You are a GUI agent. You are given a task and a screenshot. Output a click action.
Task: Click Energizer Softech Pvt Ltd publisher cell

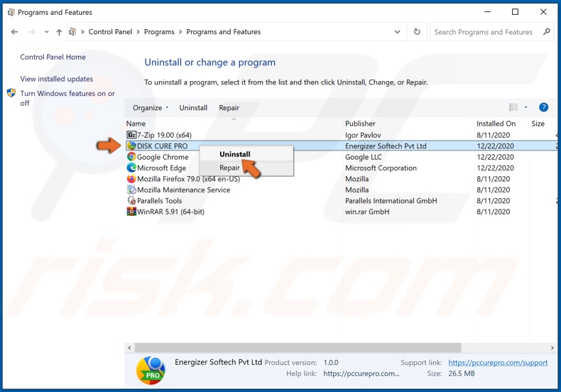386,146
